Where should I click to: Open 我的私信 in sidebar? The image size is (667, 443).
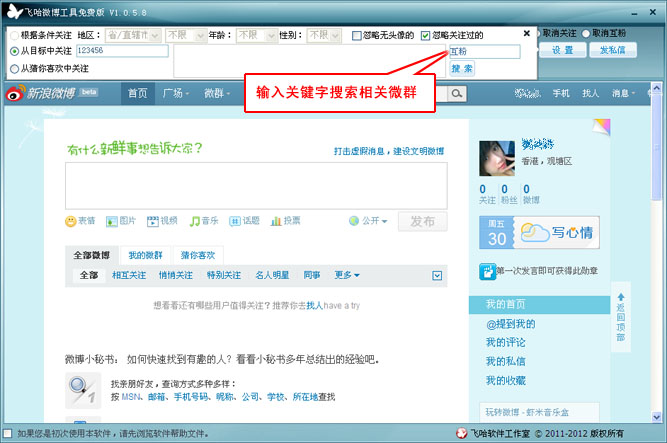pyautogui.click(x=505, y=361)
